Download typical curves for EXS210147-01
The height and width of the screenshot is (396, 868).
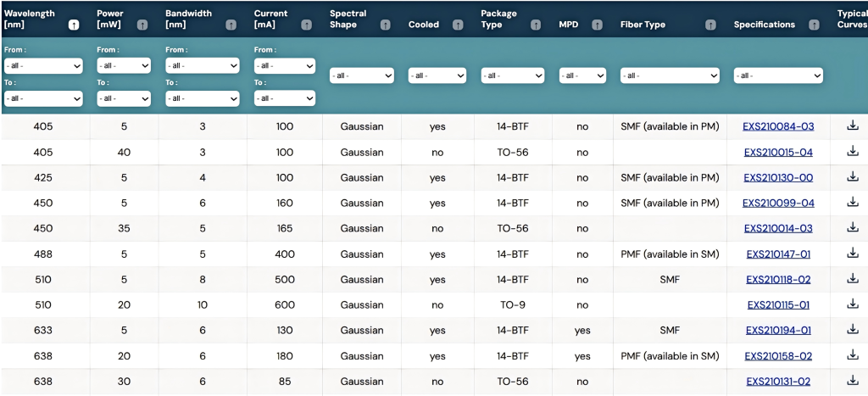(x=853, y=253)
